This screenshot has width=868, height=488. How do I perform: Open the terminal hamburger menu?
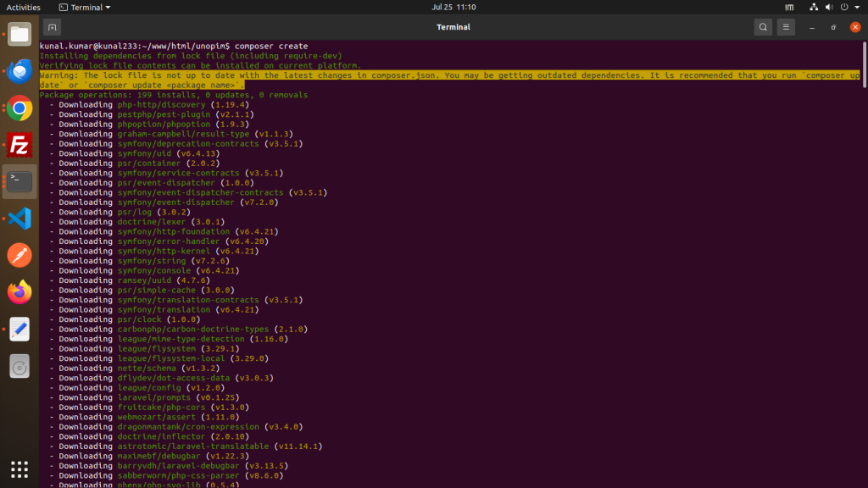click(x=786, y=27)
